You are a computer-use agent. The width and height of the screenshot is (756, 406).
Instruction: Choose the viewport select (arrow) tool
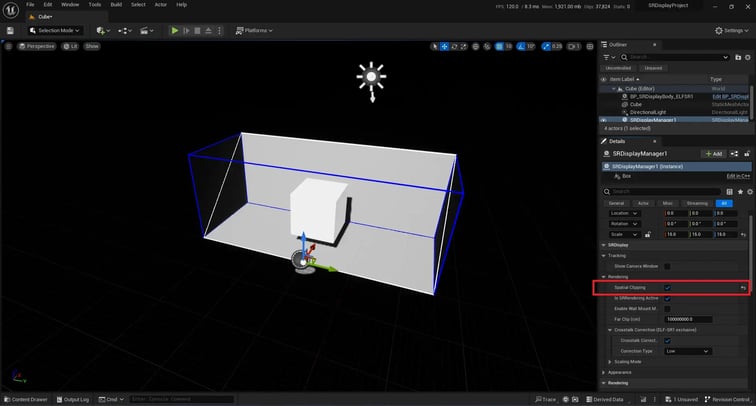(434, 46)
